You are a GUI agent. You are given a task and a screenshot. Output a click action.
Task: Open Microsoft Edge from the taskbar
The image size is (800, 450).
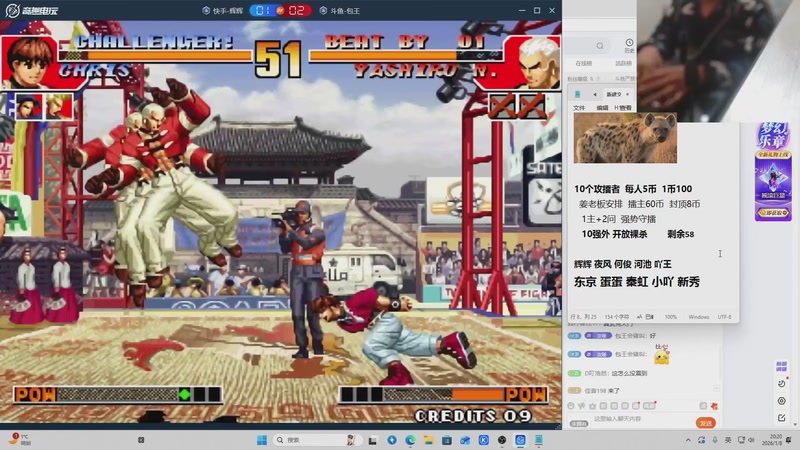(x=410, y=440)
